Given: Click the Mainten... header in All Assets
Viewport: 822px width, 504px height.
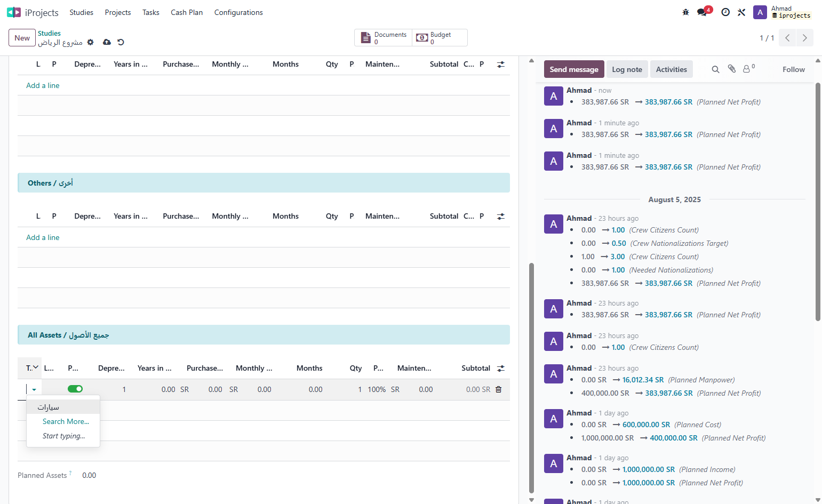Looking at the screenshot, I should [x=414, y=368].
